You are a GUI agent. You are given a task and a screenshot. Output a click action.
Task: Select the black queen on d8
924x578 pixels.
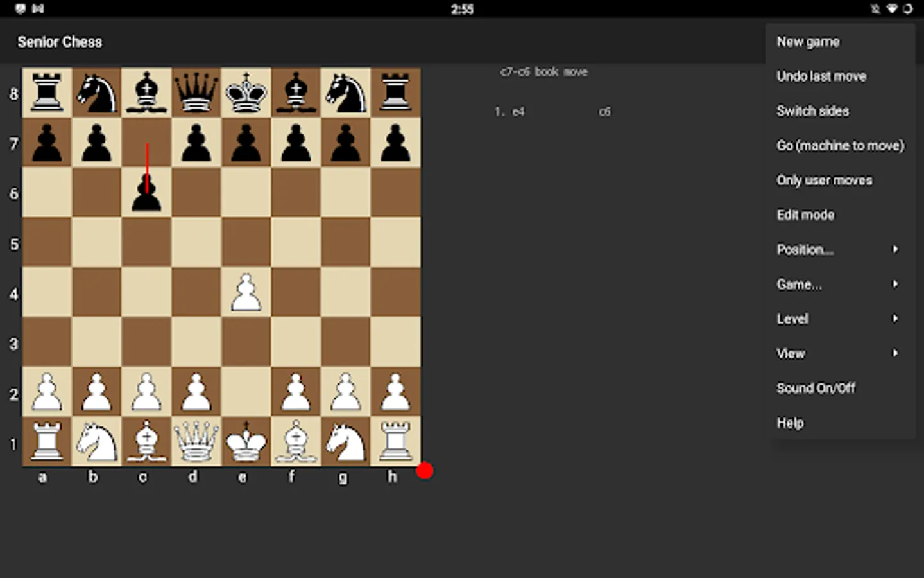point(196,93)
